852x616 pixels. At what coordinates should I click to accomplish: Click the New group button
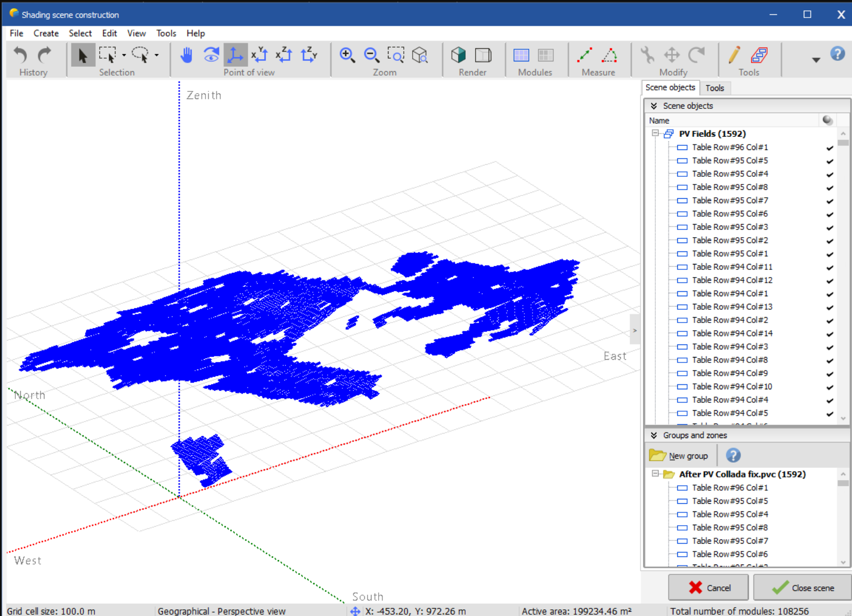point(679,456)
